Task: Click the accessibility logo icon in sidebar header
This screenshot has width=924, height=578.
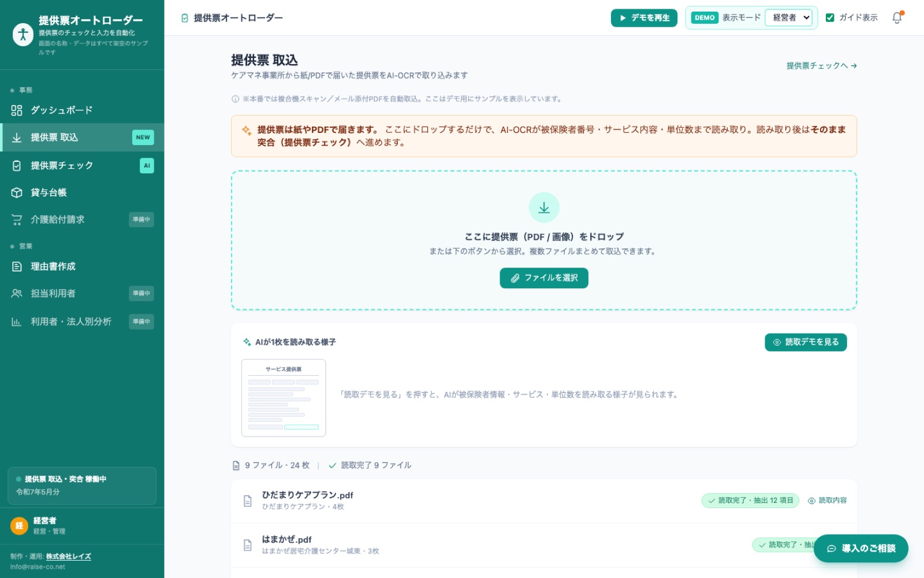Action: coord(23,35)
